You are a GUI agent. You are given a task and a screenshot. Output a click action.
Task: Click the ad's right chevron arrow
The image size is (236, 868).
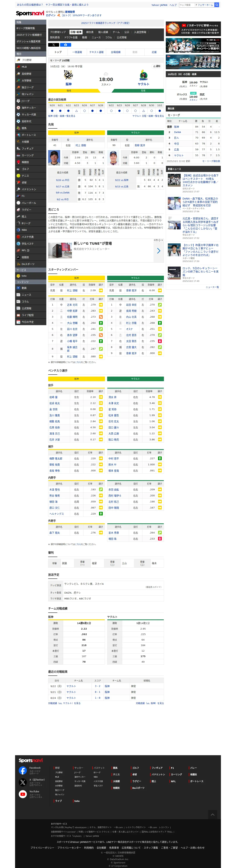158,251
